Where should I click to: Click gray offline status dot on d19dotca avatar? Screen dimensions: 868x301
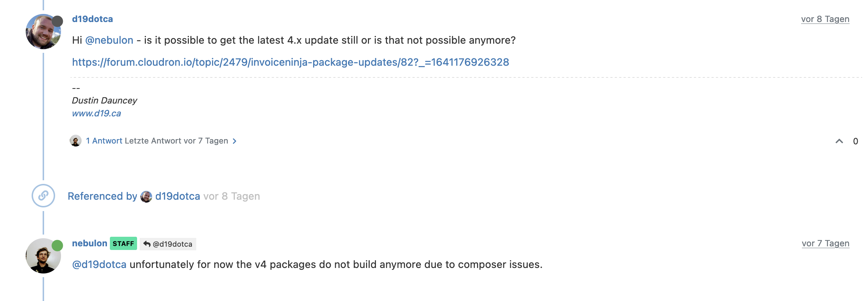click(57, 21)
